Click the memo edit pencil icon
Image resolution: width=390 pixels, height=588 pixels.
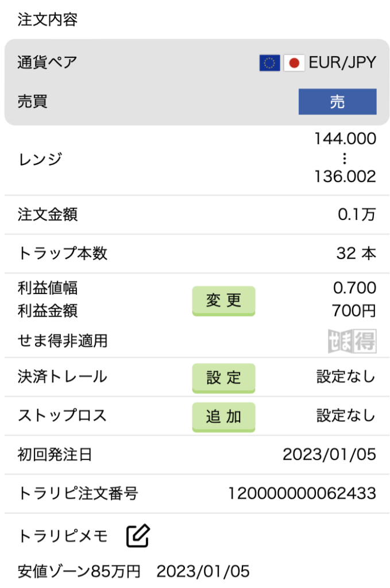click(x=138, y=536)
